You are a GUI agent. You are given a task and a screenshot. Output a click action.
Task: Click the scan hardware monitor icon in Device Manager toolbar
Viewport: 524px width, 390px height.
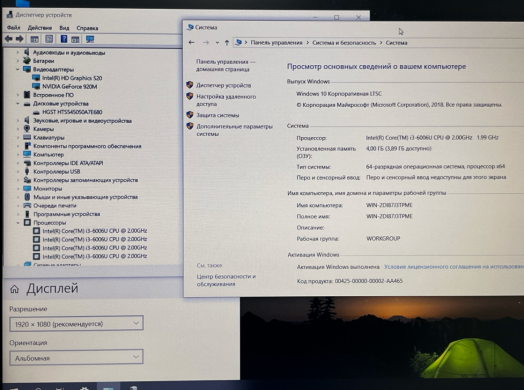90,39
